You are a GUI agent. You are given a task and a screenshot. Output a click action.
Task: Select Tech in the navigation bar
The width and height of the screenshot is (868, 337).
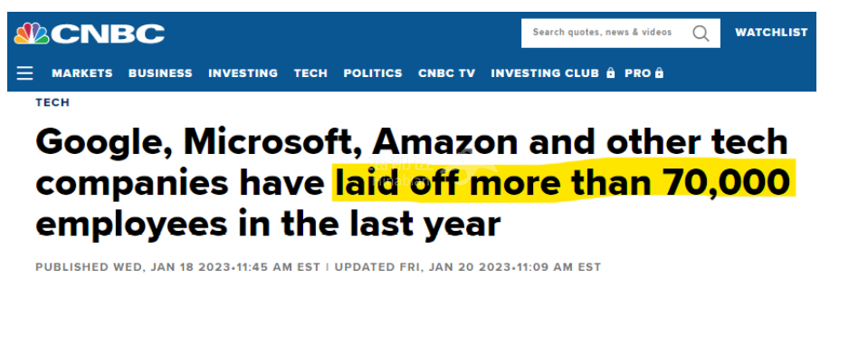[x=310, y=73]
